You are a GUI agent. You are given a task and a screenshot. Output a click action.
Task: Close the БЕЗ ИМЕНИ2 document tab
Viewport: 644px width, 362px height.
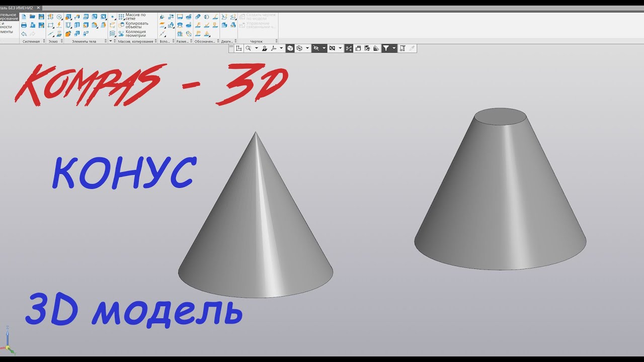tap(38, 8)
